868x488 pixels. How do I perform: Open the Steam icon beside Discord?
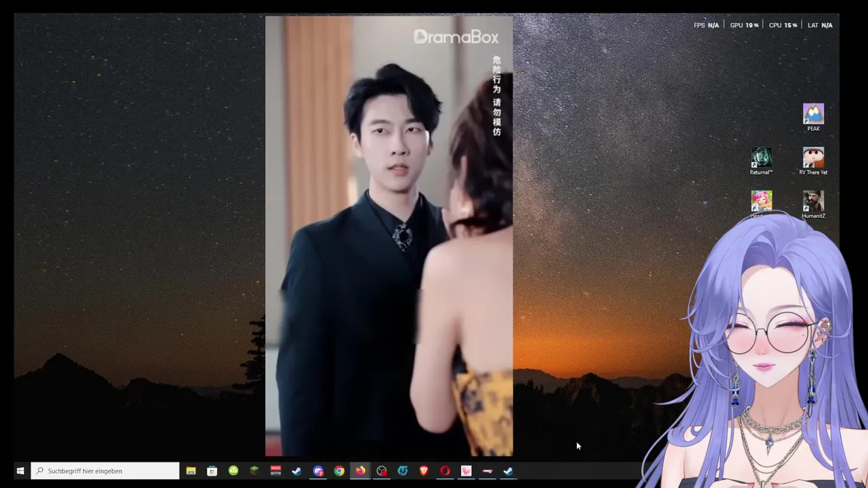296,471
